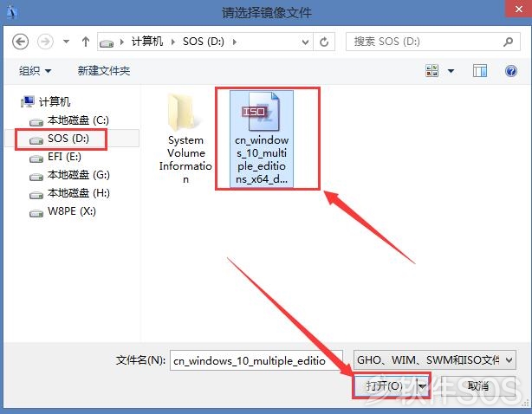The image size is (532, 414).
Task: Select the System Volume Information folder
Action: 185,139
